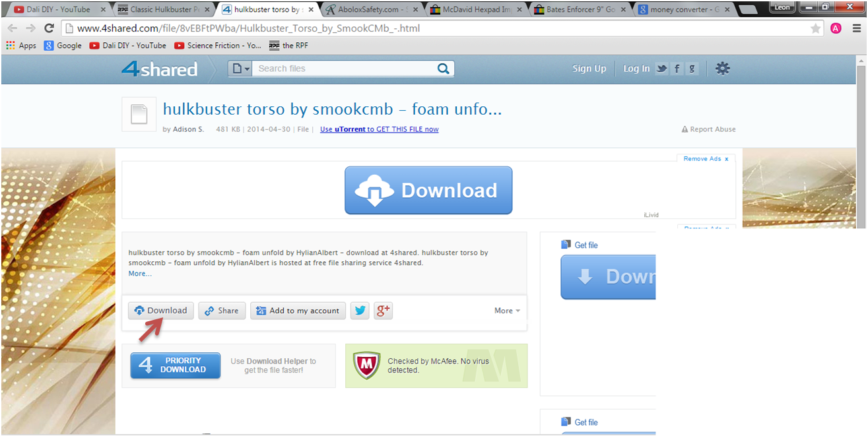Screen dimensions: 868x438
Task: Open 4shared Google header icon
Action: 692,69
